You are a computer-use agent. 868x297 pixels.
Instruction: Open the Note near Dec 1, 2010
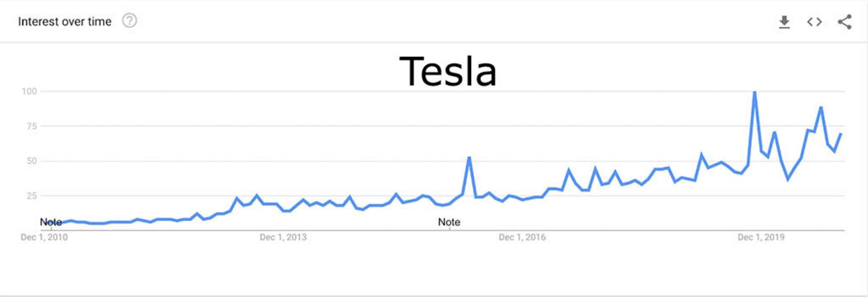click(51, 222)
